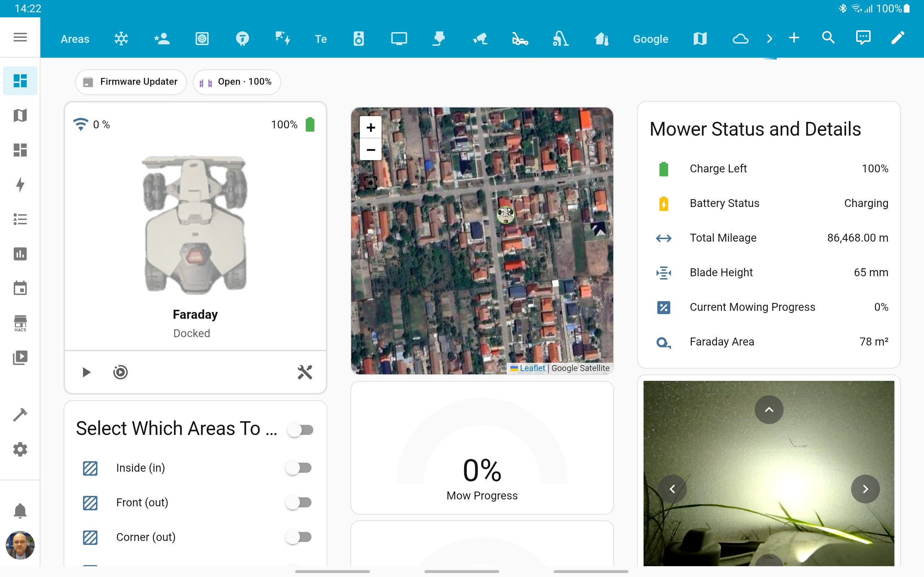Enable the Front (out) toggle
Image resolution: width=924 pixels, height=577 pixels.
point(300,502)
